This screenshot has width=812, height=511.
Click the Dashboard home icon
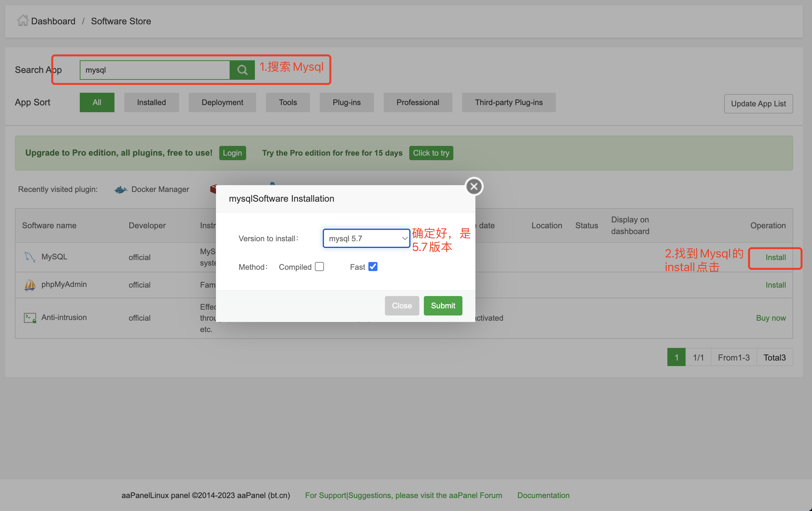pos(22,20)
